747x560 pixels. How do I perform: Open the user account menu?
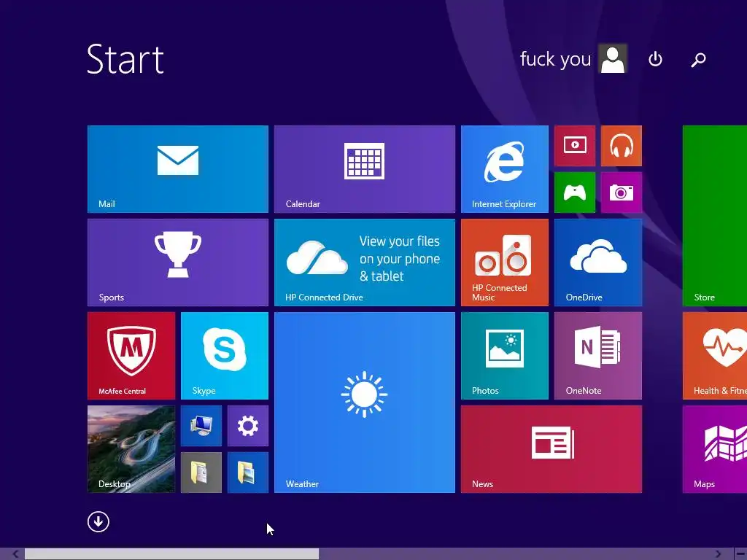573,59
